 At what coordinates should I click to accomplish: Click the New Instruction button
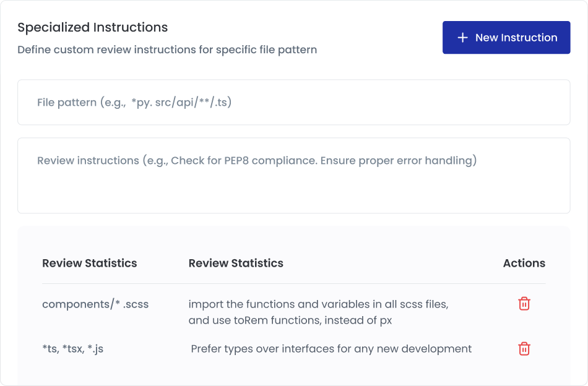click(x=506, y=38)
